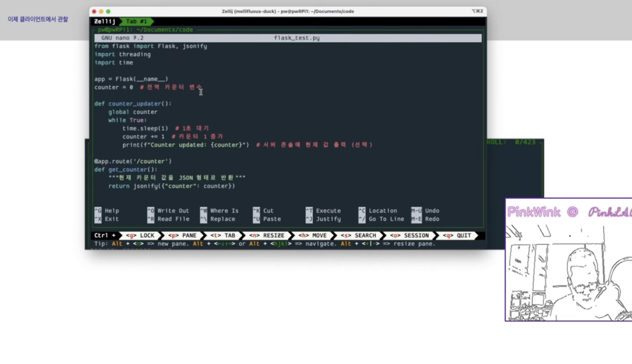Switch to Tab #1 in Zellij
Viewport: 632px width, 364px height.
coord(136,21)
